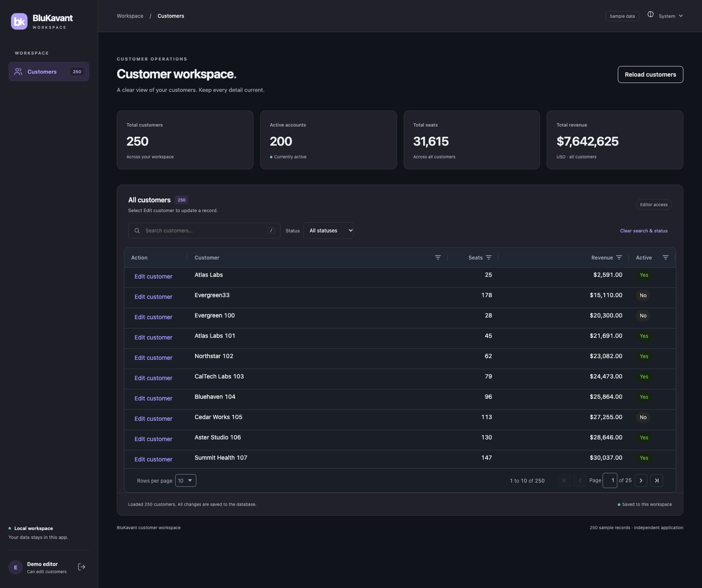Image resolution: width=702 pixels, height=588 pixels.
Task: Edit customer Cedar Works 105
Action: coord(153,419)
